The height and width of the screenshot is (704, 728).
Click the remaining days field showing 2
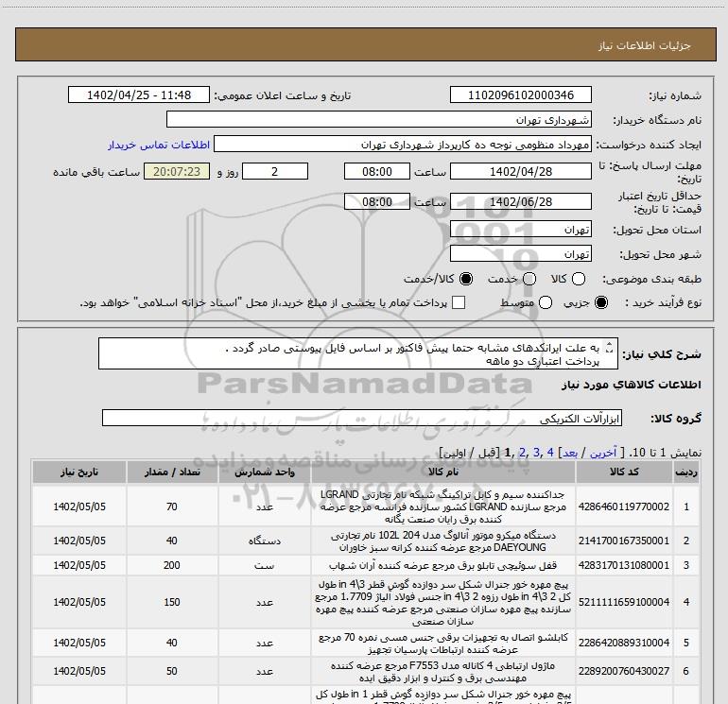(x=275, y=171)
